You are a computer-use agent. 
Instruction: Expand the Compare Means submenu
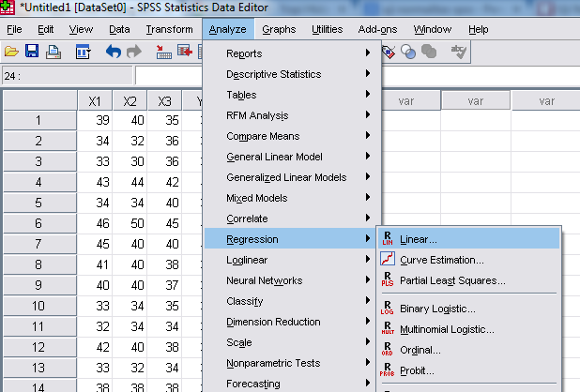tap(292, 136)
